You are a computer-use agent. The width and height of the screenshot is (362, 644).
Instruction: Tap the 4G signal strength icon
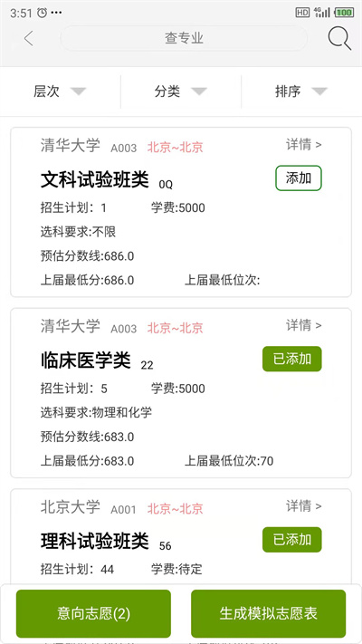[321, 13]
